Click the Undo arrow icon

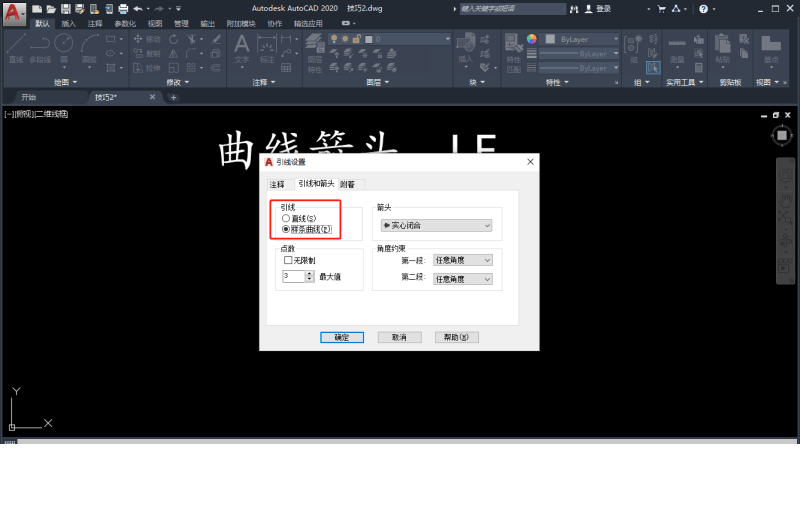click(138, 9)
